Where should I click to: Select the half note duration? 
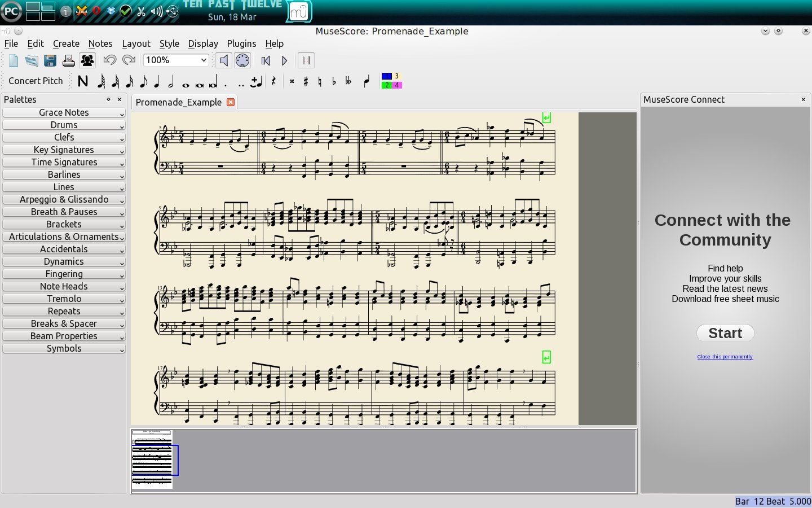tap(171, 81)
